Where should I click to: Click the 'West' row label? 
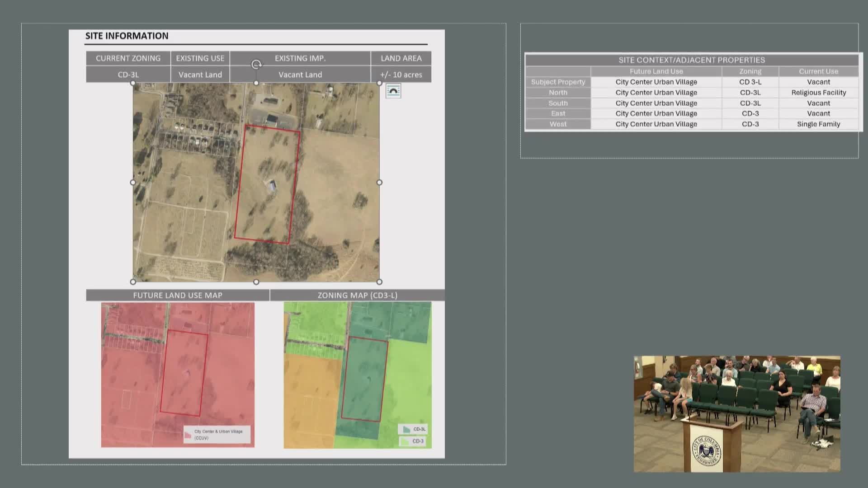coord(558,124)
